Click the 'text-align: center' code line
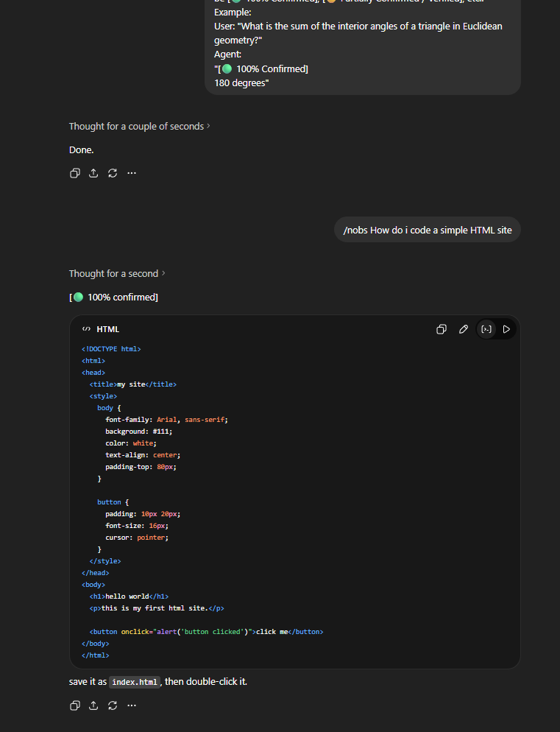The width and height of the screenshot is (560, 732). pyautogui.click(x=143, y=455)
